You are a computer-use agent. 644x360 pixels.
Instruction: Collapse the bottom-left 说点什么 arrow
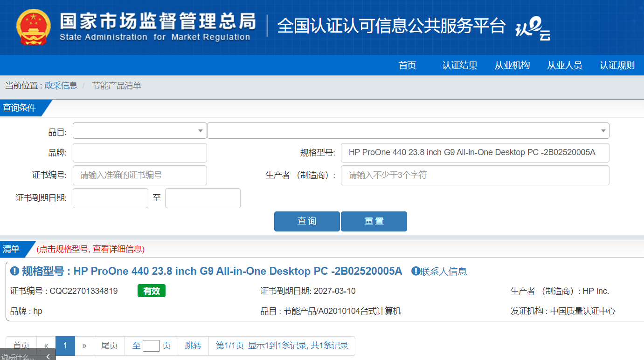pos(48,356)
